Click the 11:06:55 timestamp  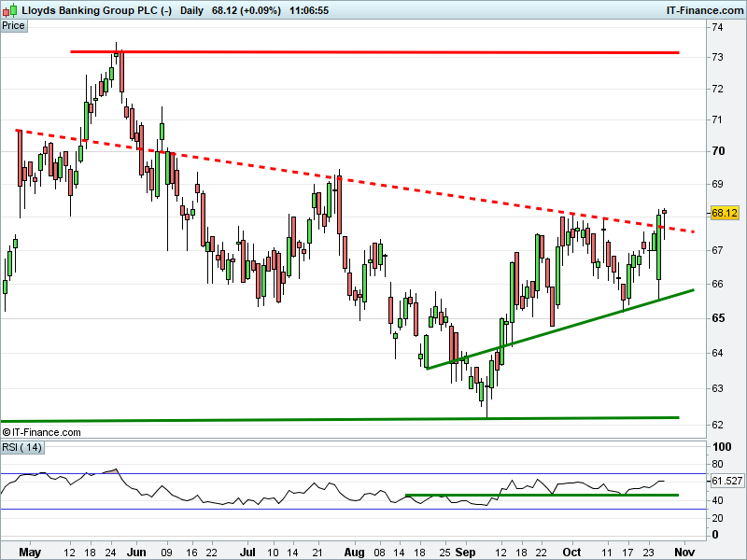pyautogui.click(x=309, y=10)
